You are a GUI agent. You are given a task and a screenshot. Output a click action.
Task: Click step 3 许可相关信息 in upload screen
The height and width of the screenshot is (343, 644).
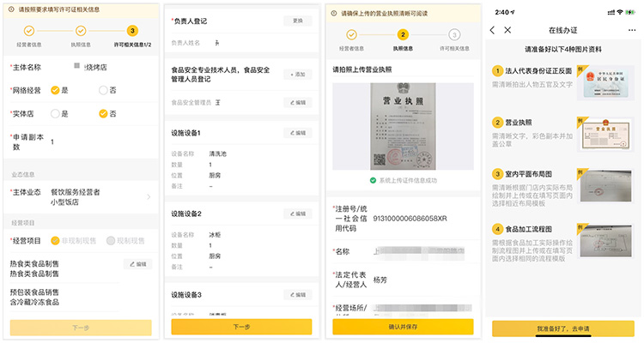coord(454,35)
